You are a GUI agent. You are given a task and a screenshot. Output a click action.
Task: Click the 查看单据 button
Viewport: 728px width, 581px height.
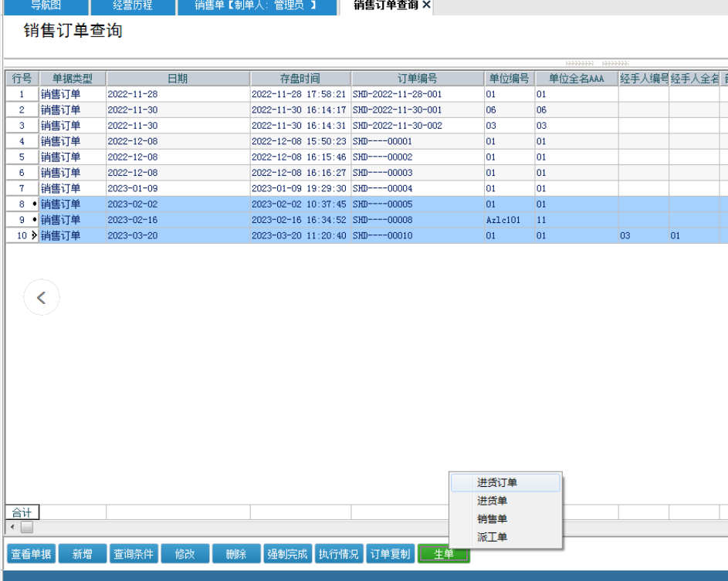[31, 554]
